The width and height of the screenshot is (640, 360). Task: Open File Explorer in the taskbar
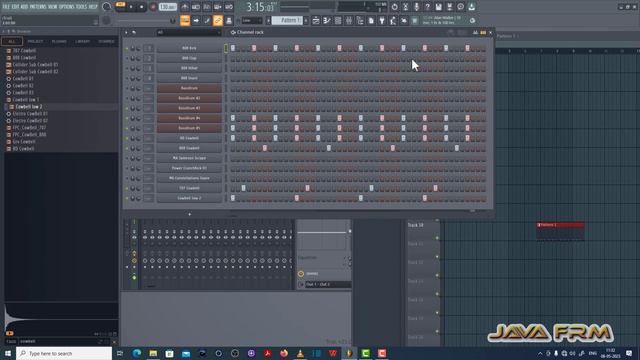pos(153,353)
